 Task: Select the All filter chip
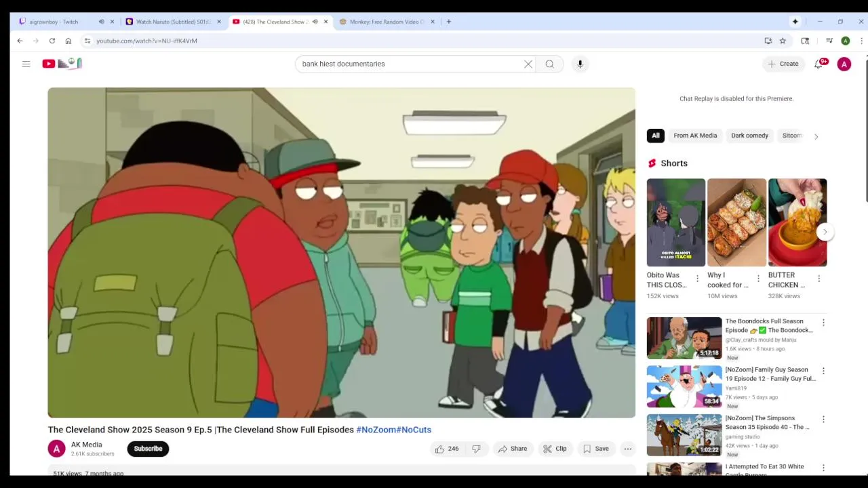tap(656, 136)
